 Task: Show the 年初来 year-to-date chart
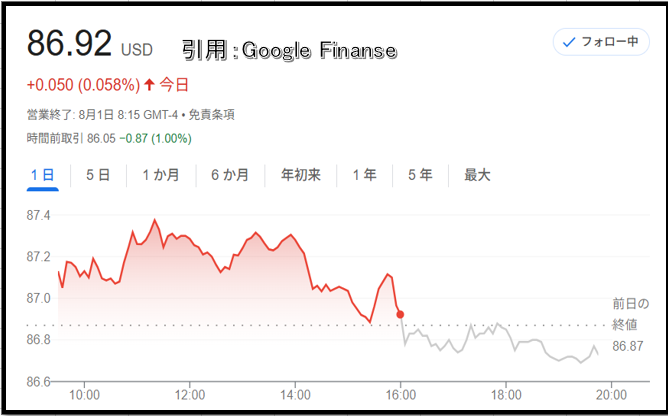tap(301, 175)
